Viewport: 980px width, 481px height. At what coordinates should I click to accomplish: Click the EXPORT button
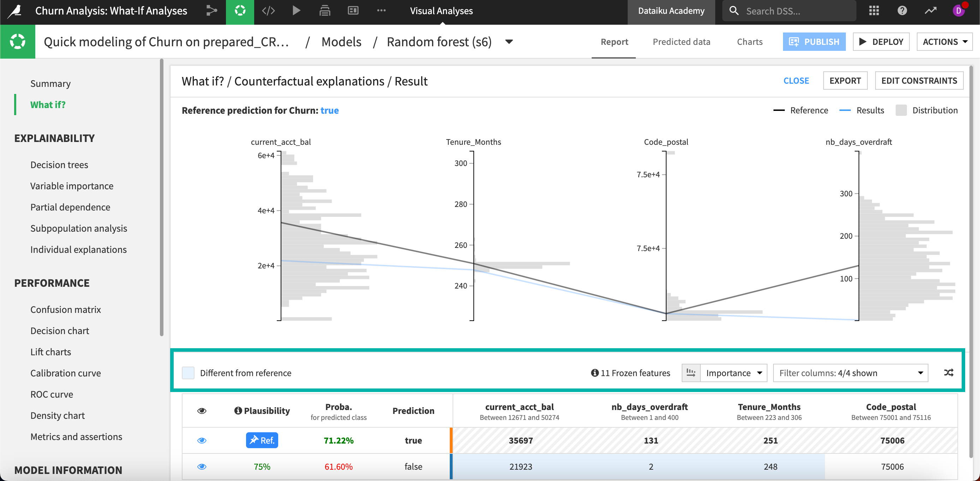[x=844, y=80]
